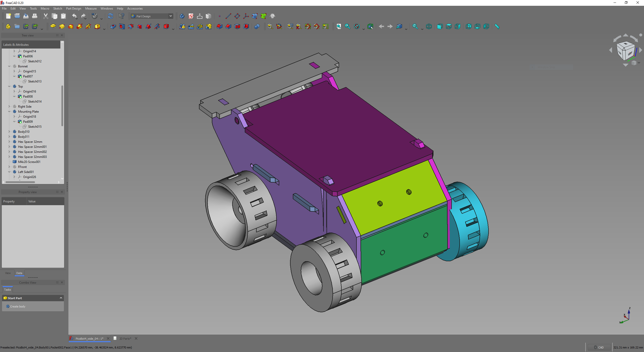Image resolution: width=644 pixels, height=352 pixels.
Task: Select Hex Spacer 32mm002 in tree
Action: [x=32, y=152]
